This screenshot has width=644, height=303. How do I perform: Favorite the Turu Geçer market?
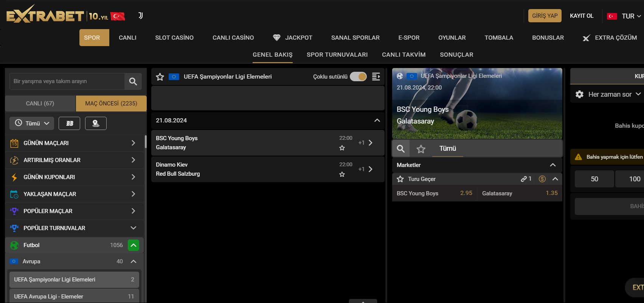click(400, 179)
